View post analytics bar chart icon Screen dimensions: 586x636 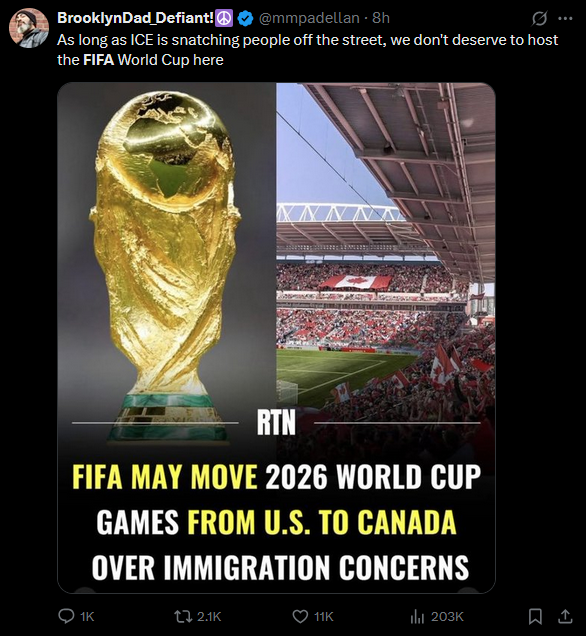click(x=417, y=617)
